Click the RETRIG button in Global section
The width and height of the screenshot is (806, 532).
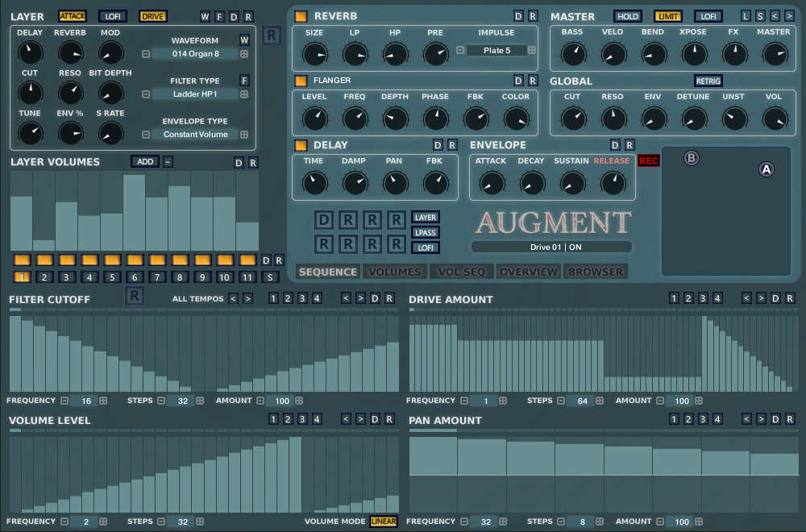pos(708,81)
